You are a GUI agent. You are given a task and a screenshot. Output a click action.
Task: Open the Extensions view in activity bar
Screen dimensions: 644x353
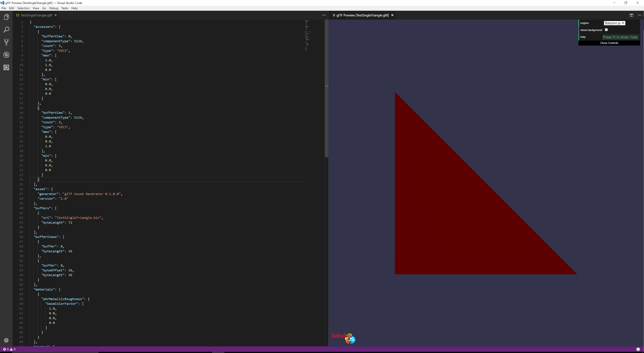pos(7,68)
